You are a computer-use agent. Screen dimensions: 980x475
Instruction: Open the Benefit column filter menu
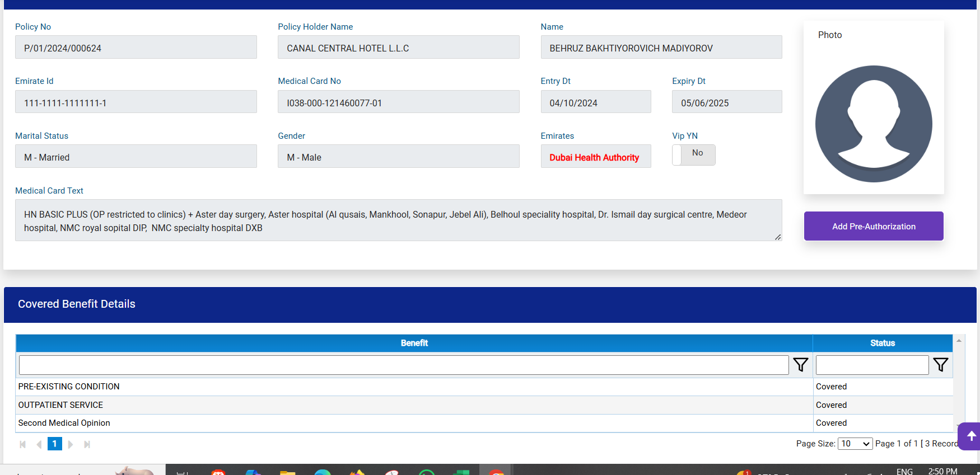pos(801,365)
